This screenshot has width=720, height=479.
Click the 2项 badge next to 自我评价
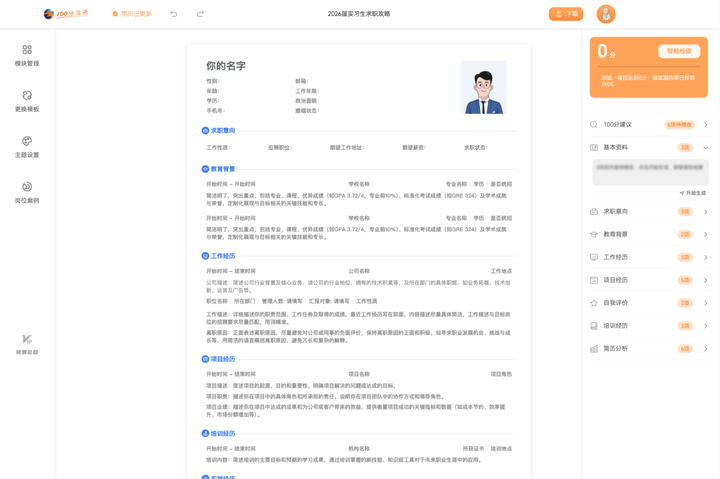coord(685,303)
